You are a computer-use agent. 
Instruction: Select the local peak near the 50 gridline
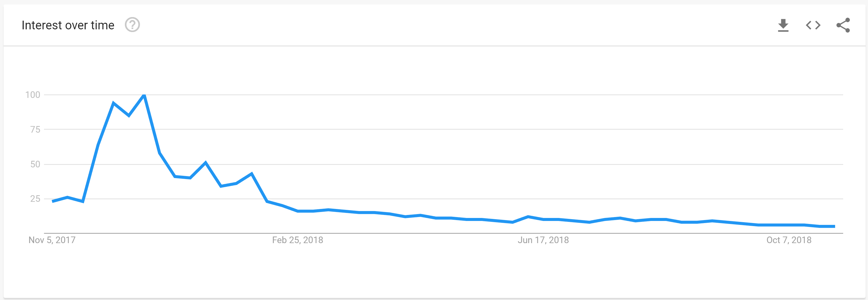click(206, 163)
